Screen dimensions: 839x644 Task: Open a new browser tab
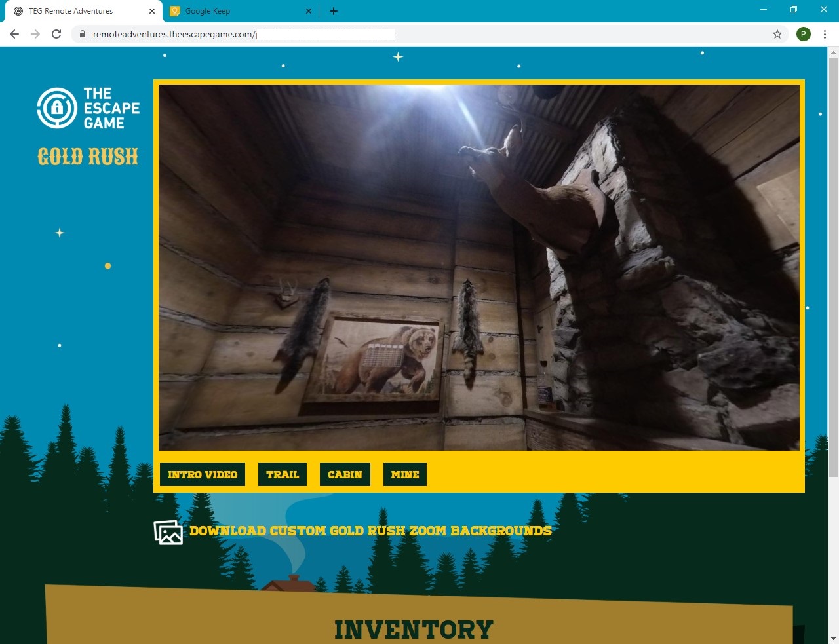point(334,11)
